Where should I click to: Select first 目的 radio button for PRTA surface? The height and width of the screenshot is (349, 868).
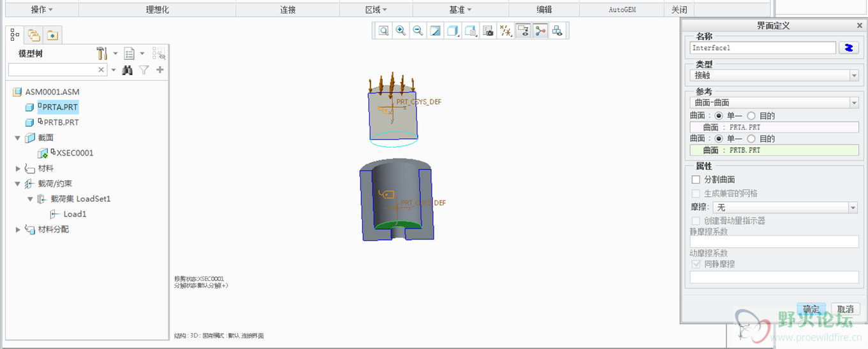click(x=751, y=116)
